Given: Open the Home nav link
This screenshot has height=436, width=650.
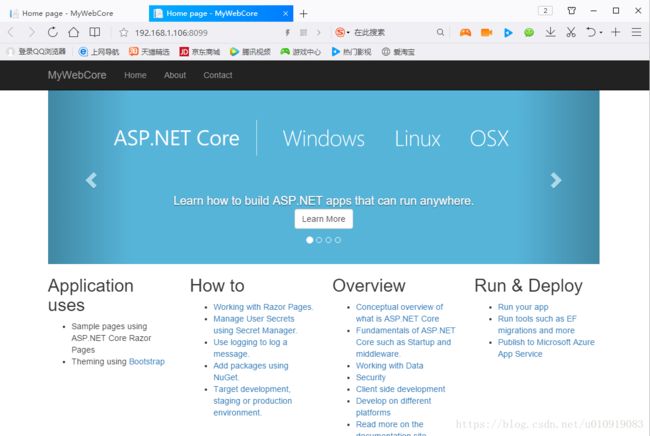Looking at the screenshot, I should click(x=135, y=75).
